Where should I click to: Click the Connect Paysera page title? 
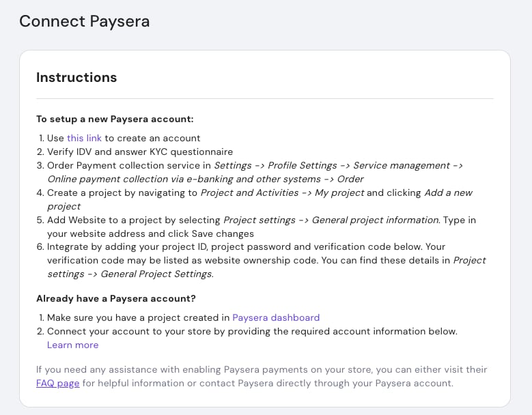point(85,21)
